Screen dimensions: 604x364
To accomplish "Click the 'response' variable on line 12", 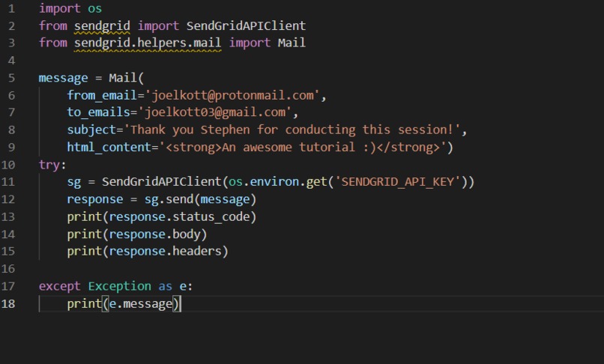I will click(x=95, y=199).
